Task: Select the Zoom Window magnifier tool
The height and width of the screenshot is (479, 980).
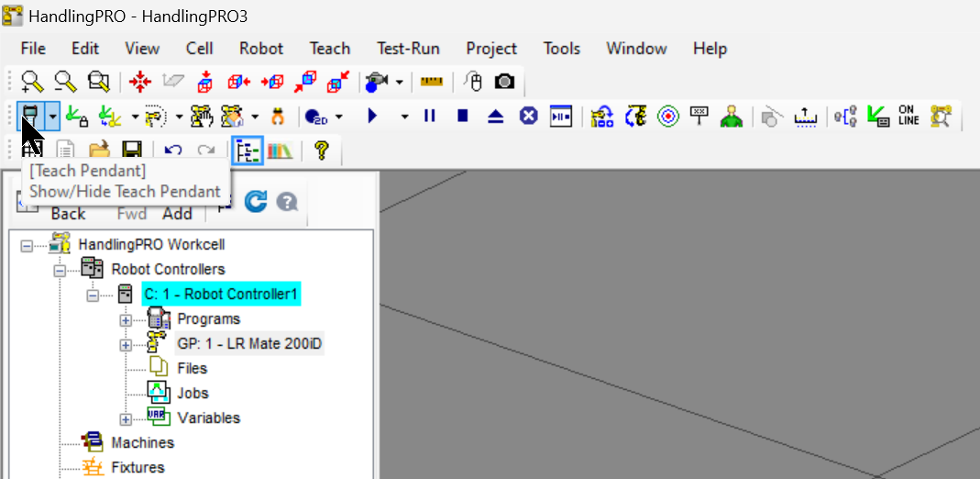Action: tap(99, 82)
